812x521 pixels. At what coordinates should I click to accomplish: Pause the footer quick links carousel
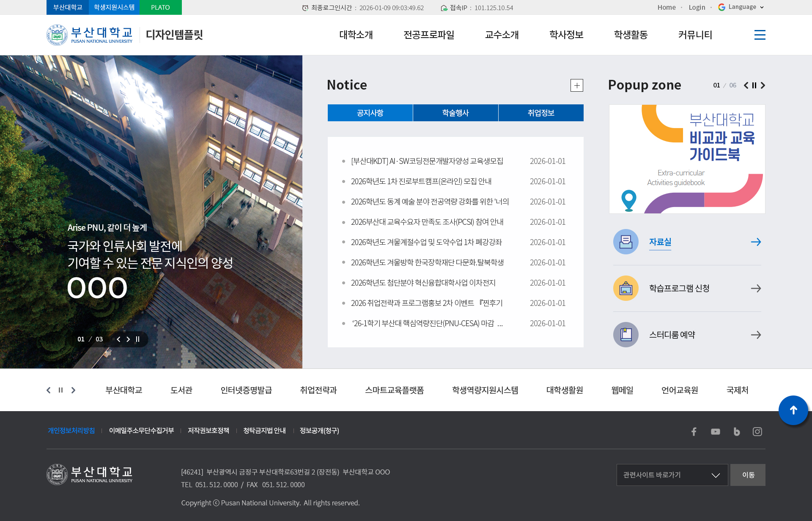[60, 390]
